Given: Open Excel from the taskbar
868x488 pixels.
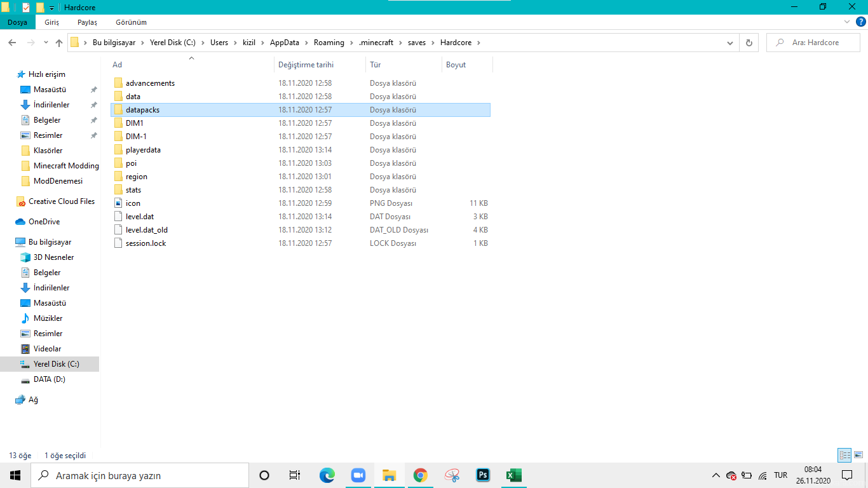Looking at the screenshot, I should [x=513, y=475].
